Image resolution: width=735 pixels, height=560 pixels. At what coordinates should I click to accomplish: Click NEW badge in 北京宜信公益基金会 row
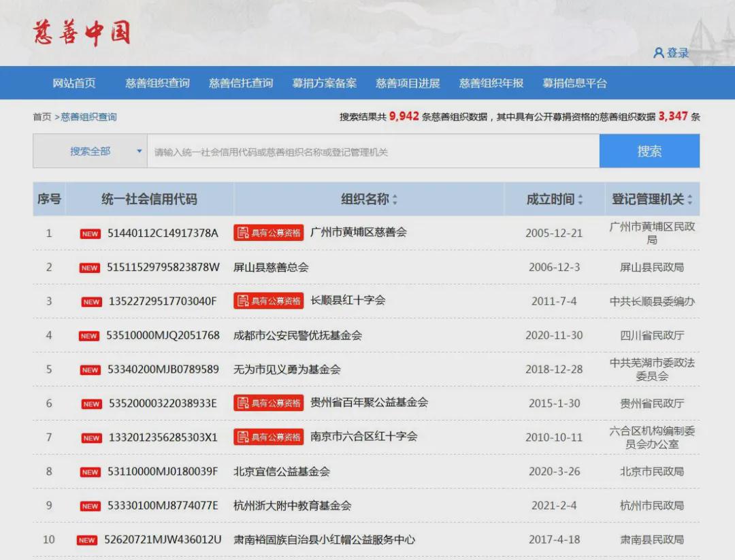click(x=90, y=472)
